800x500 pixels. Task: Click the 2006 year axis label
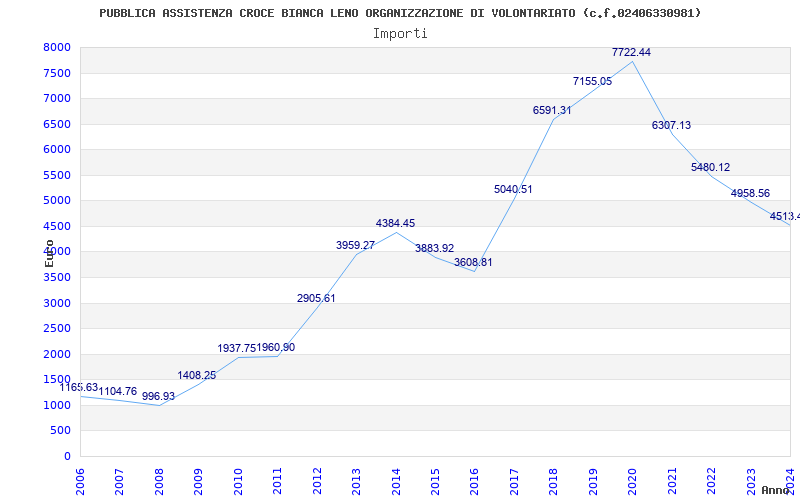(81, 481)
